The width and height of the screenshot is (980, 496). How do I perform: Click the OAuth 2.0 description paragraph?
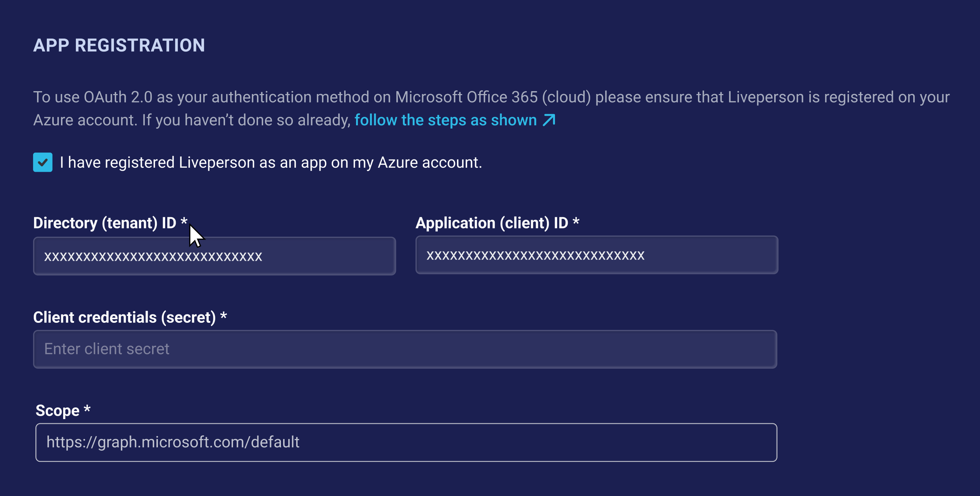pyautogui.click(x=491, y=109)
